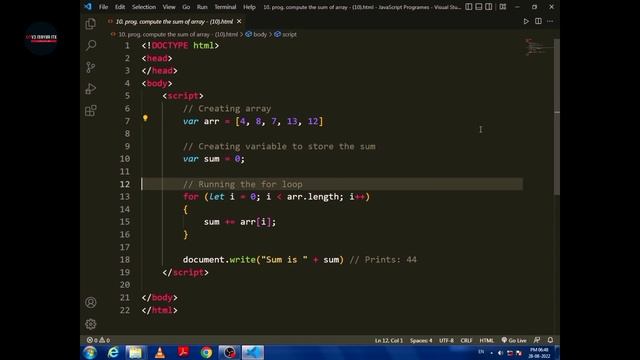Open the Go menu
640x360 pixels.
186,7
